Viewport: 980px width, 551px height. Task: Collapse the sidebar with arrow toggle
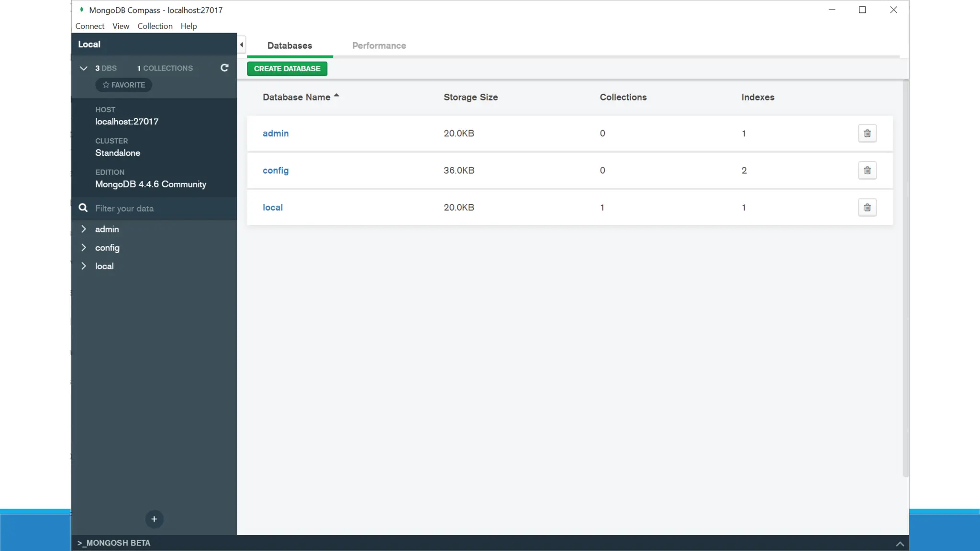point(242,45)
